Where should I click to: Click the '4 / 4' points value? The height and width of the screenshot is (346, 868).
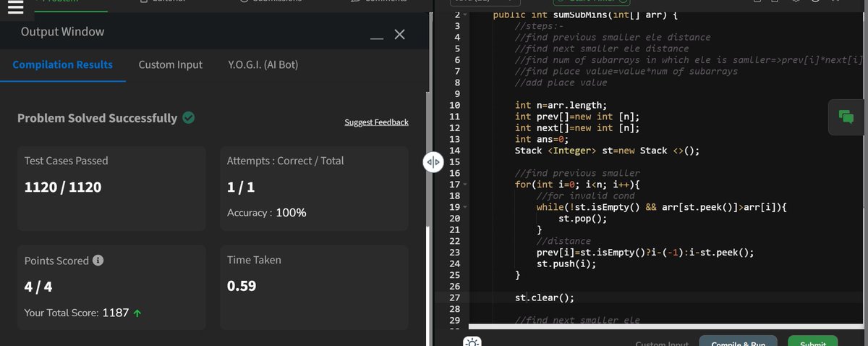[38, 286]
